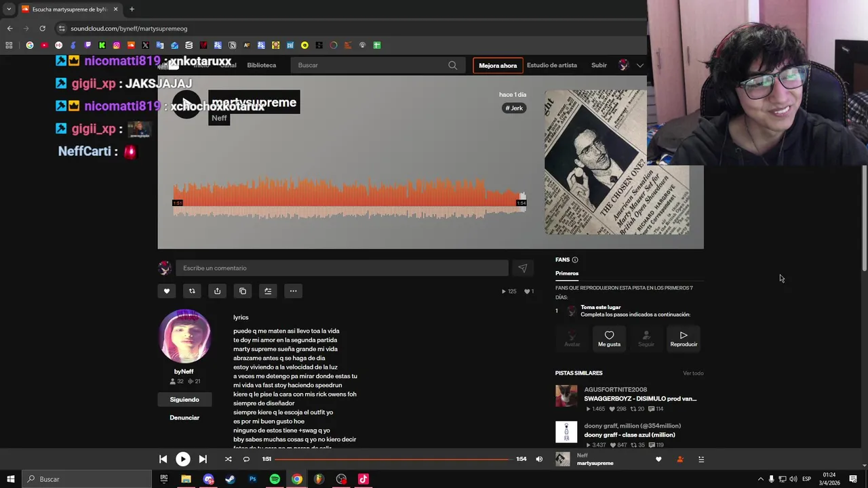Click the waveform play button beside martysupreme

[x=186, y=105]
